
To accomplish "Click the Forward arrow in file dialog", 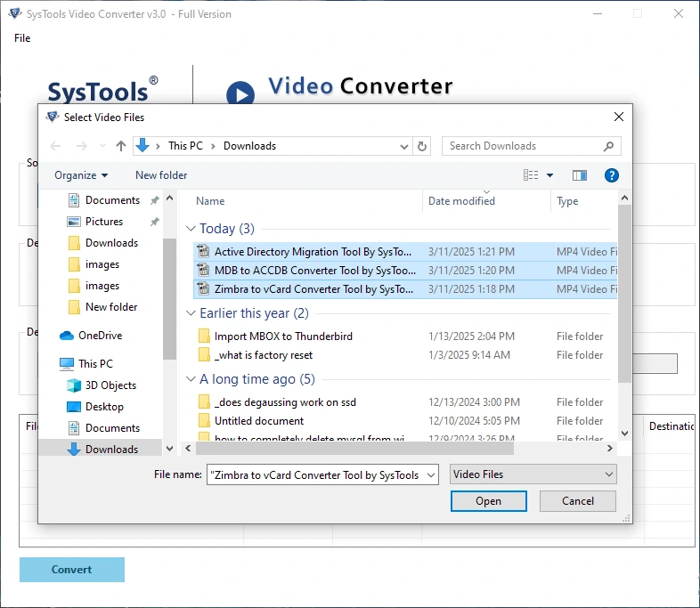I will (x=81, y=146).
